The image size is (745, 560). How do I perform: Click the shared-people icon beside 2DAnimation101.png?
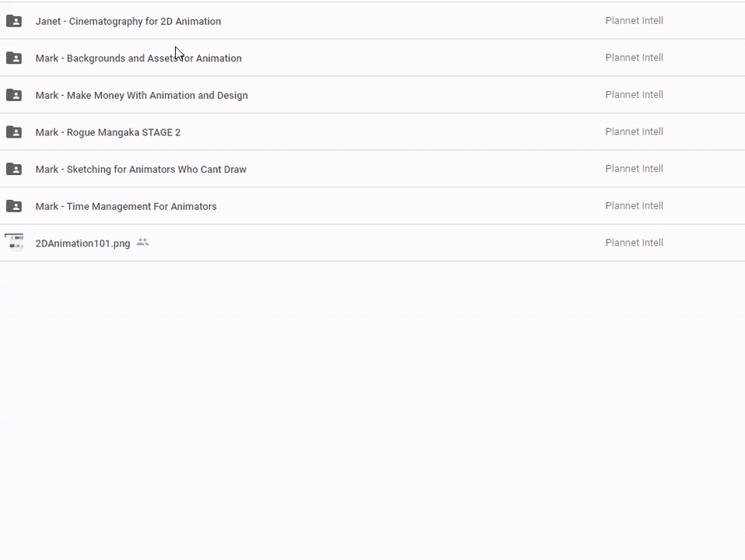coord(142,243)
